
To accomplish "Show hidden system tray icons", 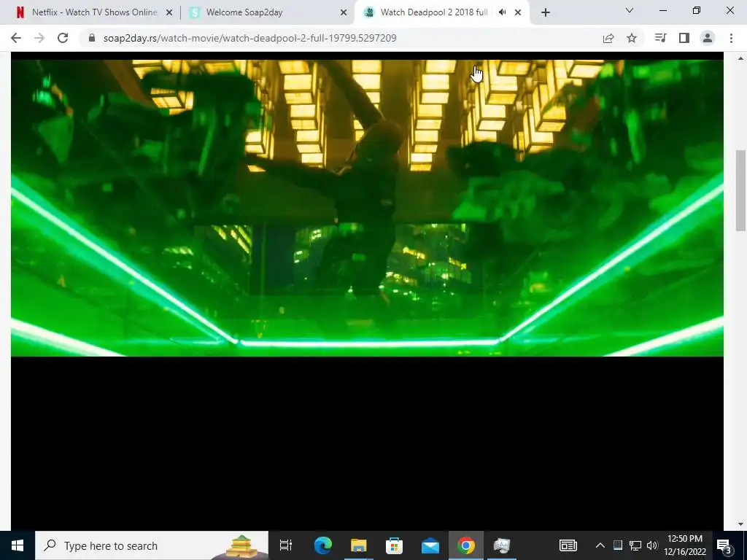I will 600,545.
